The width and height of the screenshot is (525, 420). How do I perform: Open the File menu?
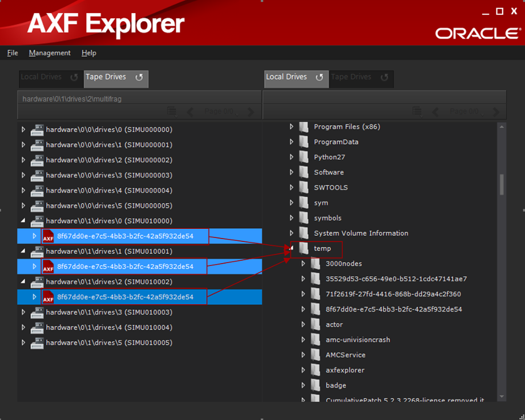(x=13, y=53)
